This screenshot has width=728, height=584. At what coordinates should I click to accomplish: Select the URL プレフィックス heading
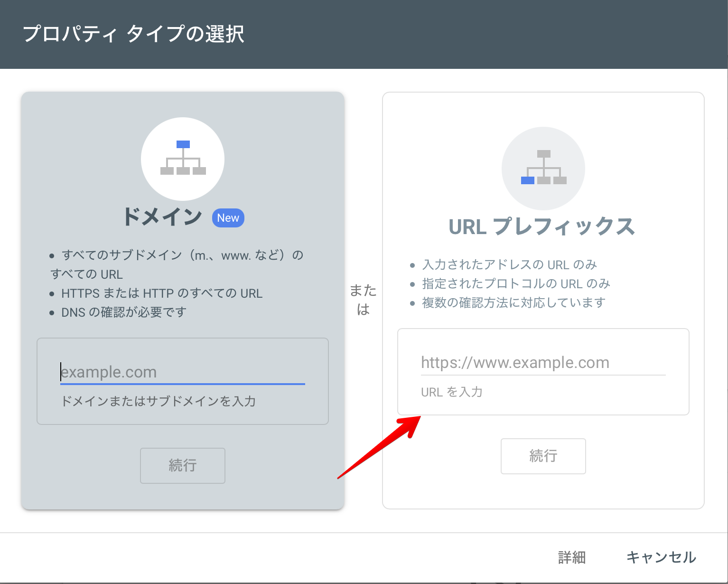point(541,226)
